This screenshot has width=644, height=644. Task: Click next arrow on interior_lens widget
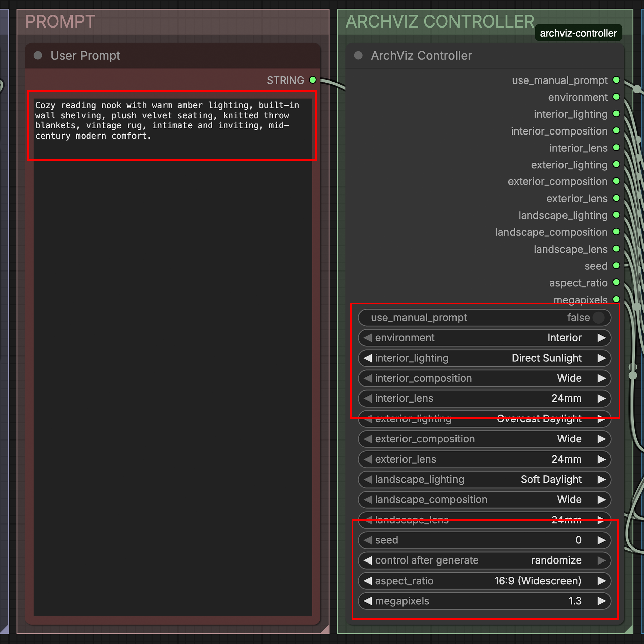602,398
